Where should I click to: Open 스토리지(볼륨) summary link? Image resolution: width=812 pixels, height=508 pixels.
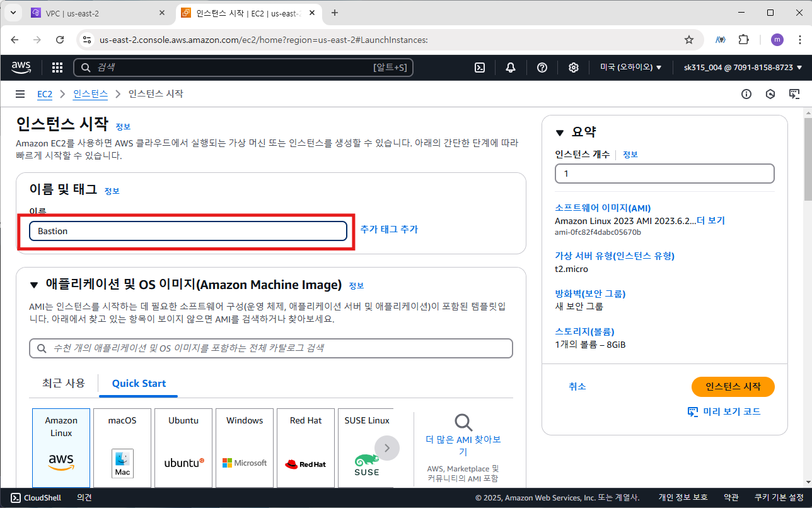tap(584, 331)
